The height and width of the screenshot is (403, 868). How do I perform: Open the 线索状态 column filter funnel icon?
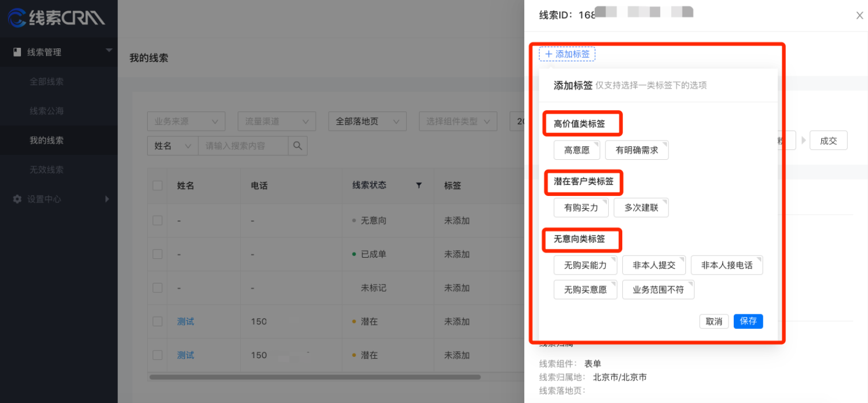coord(419,185)
